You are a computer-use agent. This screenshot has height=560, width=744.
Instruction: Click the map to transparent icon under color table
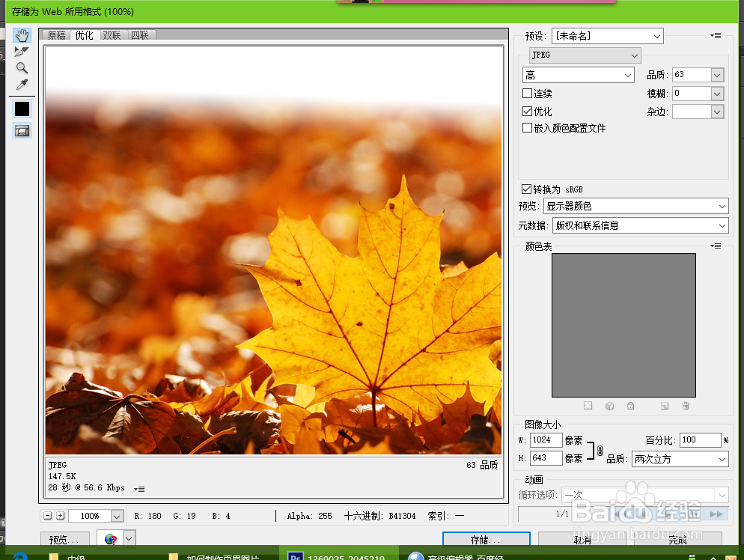click(588, 405)
